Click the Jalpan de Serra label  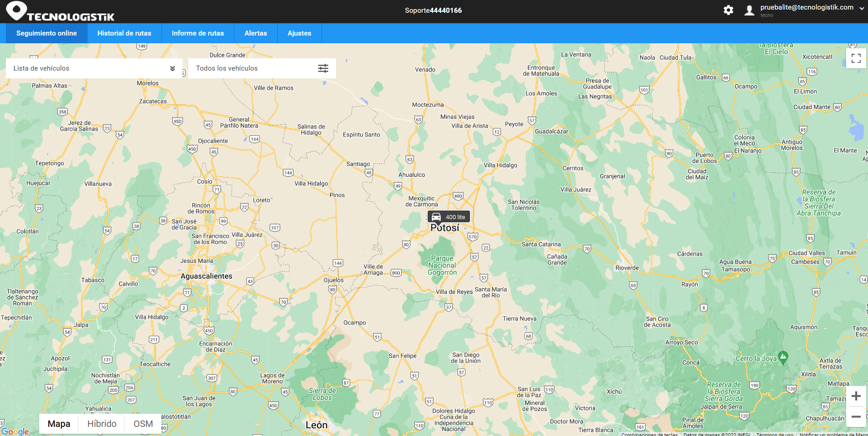pyautogui.click(x=721, y=407)
